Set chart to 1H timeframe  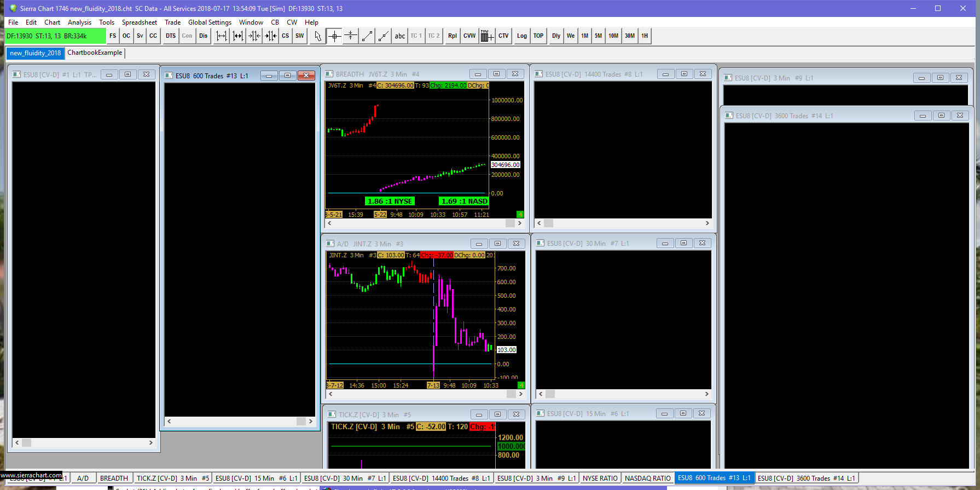(x=645, y=36)
